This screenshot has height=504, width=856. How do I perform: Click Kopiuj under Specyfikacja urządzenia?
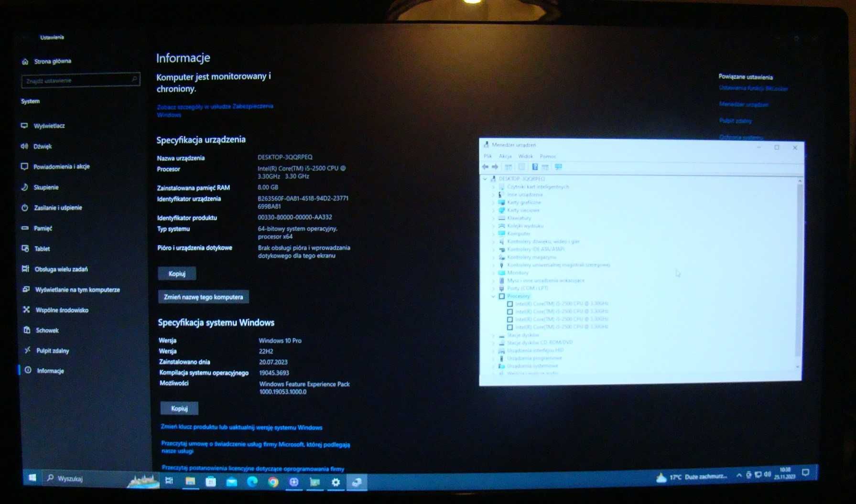[177, 273]
